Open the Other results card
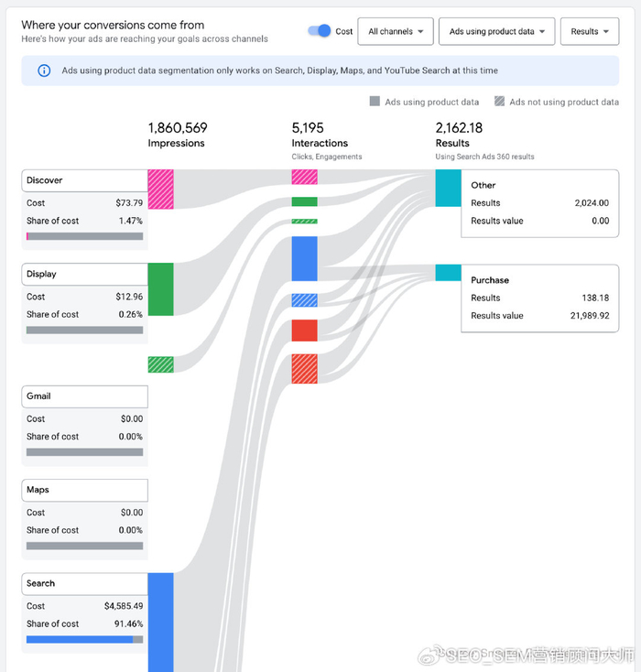The width and height of the screenshot is (641, 672). click(x=539, y=202)
